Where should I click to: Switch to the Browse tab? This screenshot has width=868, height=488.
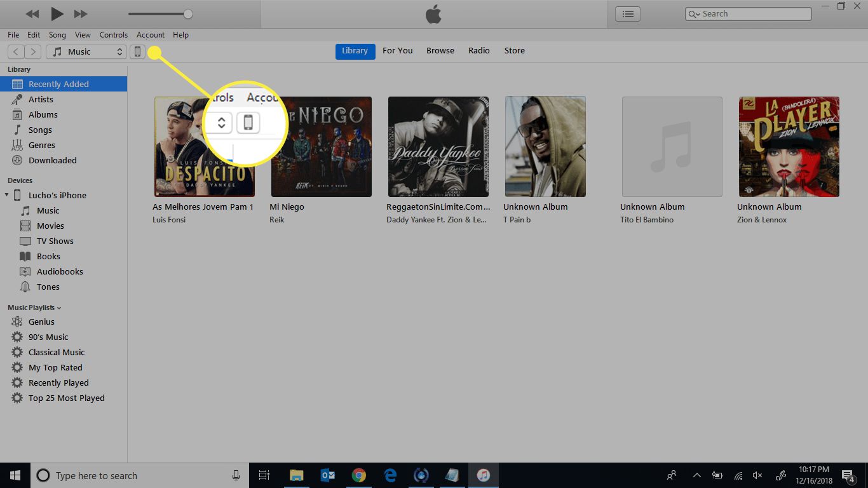tap(440, 51)
